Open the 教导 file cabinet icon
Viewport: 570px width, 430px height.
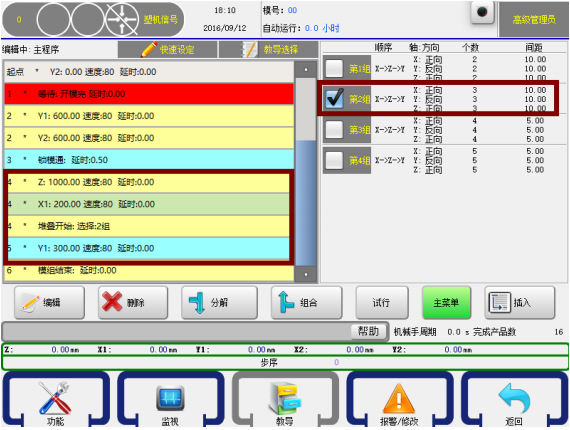285,398
